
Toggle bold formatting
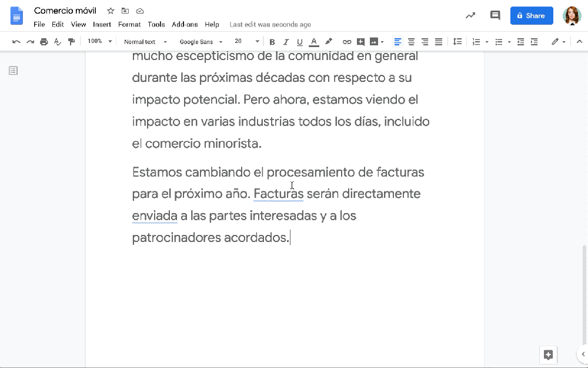point(272,42)
